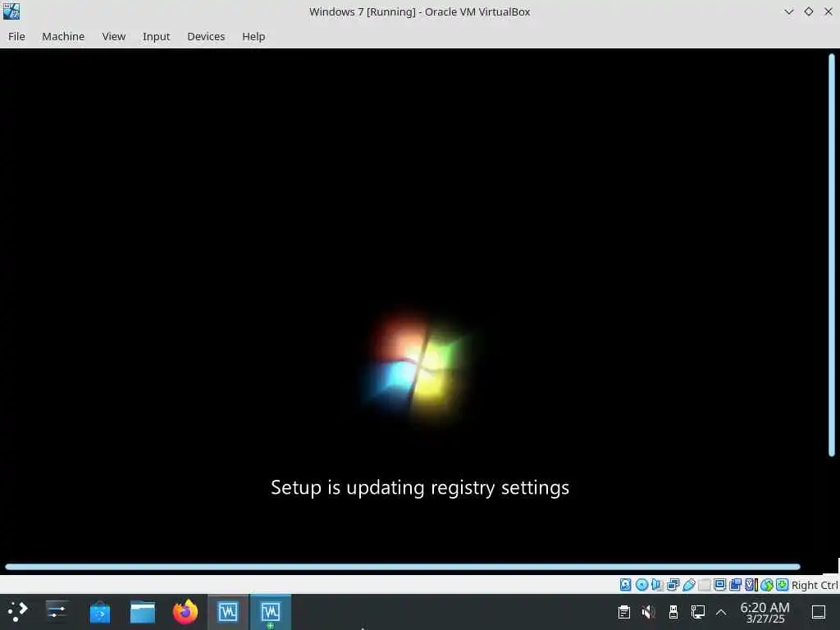Click the vertical scrollbar of the VM view

832,255
